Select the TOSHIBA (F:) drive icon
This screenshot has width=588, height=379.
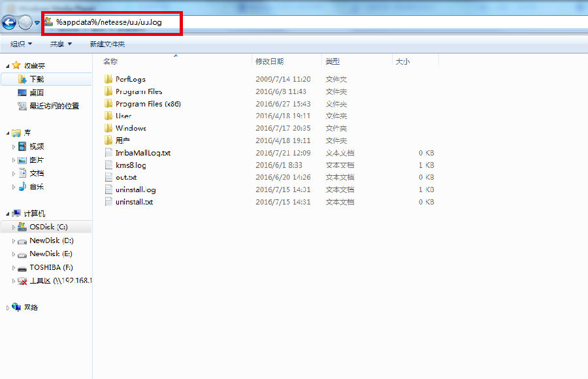coord(22,267)
